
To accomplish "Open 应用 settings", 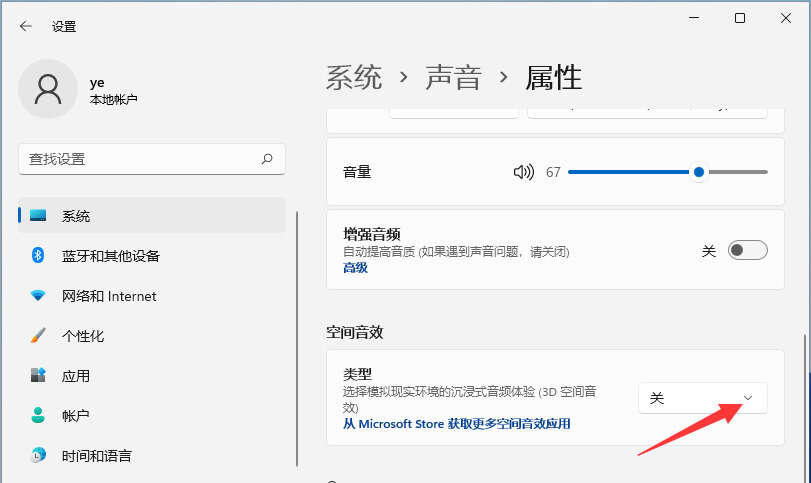I will point(152,375).
